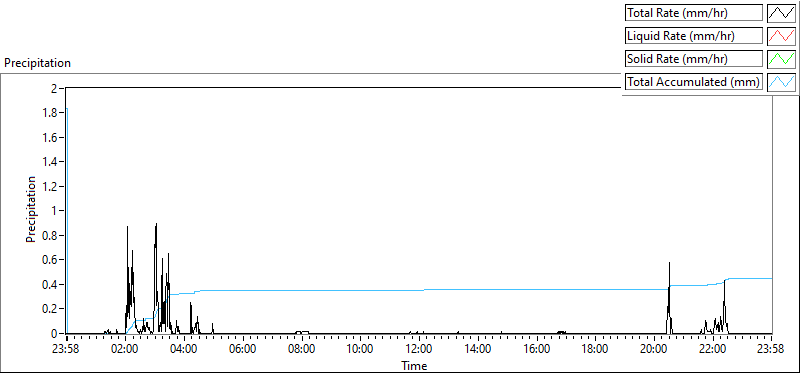
Task: Click the 16:00 time axis tick label
Action: point(537,350)
